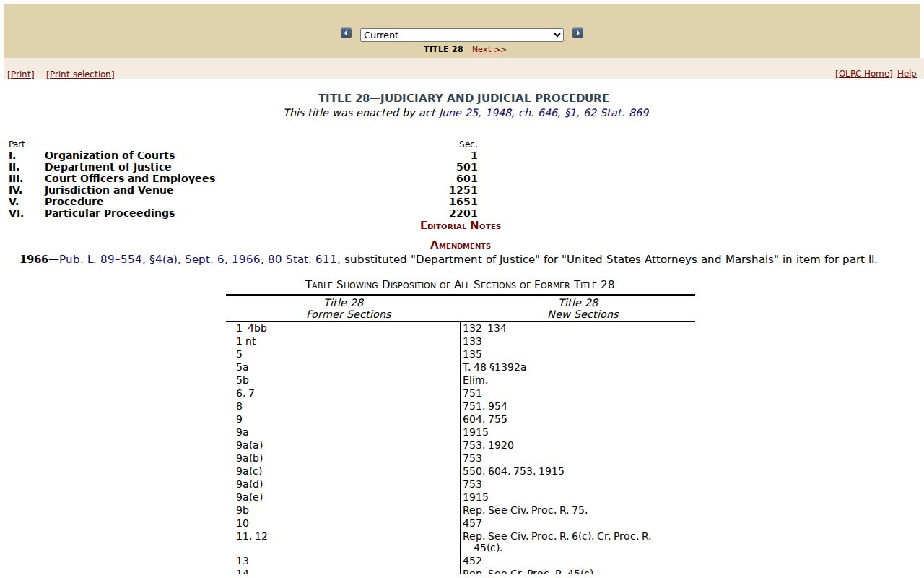Select Part III Court Officers and Employees

point(130,178)
